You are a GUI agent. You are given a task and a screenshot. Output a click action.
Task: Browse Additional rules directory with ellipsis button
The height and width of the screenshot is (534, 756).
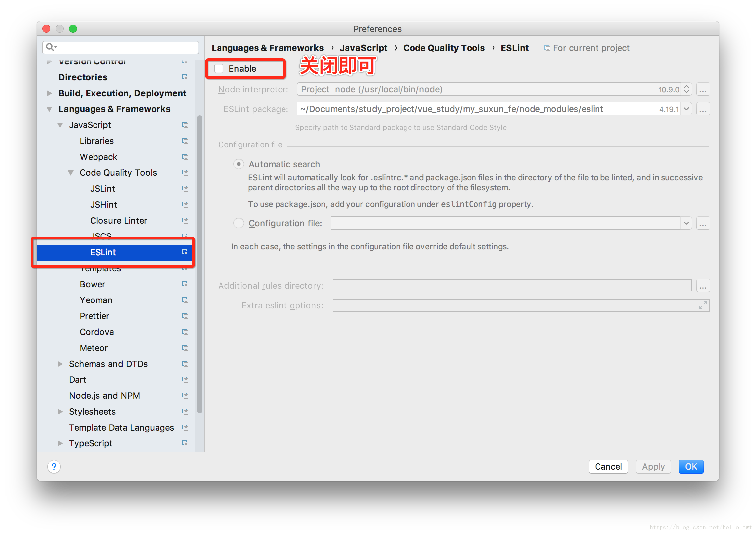pyautogui.click(x=703, y=285)
